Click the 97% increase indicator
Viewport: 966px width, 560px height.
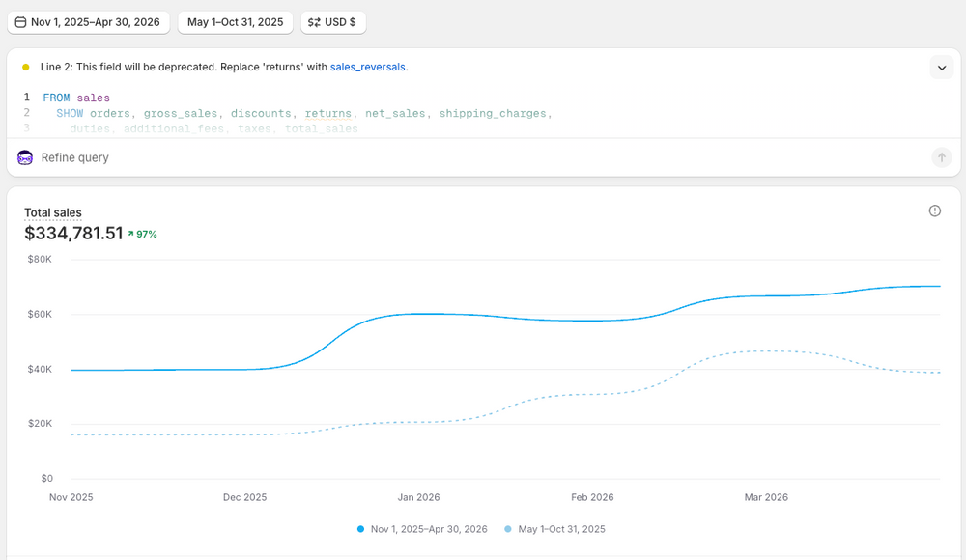pyautogui.click(x=142, y=234)
